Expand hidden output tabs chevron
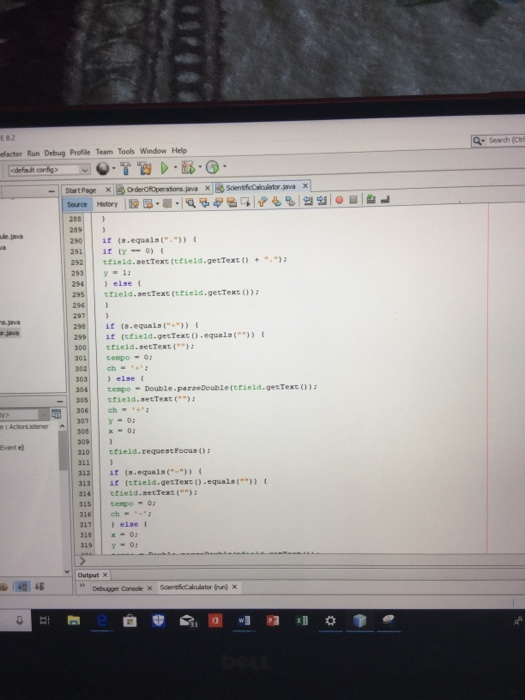 pyautogui.click(x=82, y=585)
